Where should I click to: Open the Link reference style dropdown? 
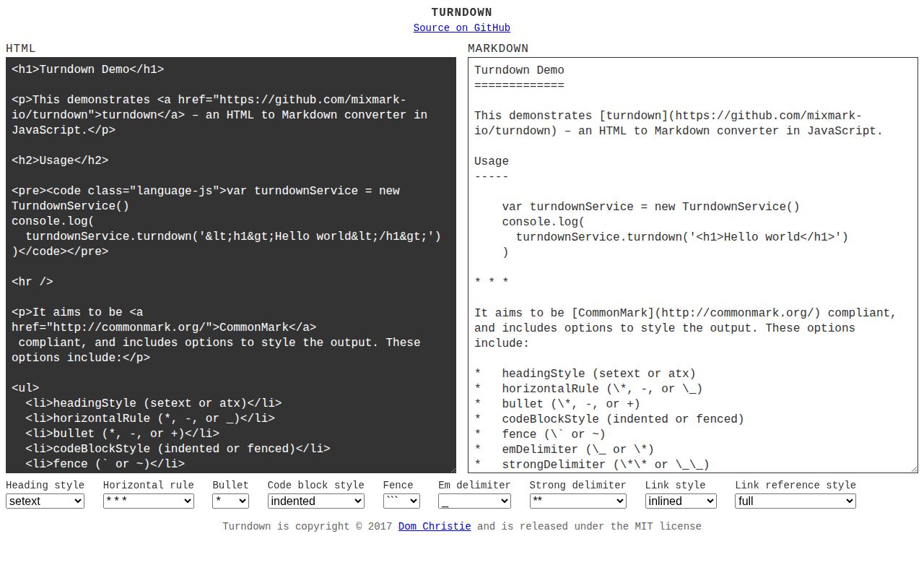click(796, 501)
